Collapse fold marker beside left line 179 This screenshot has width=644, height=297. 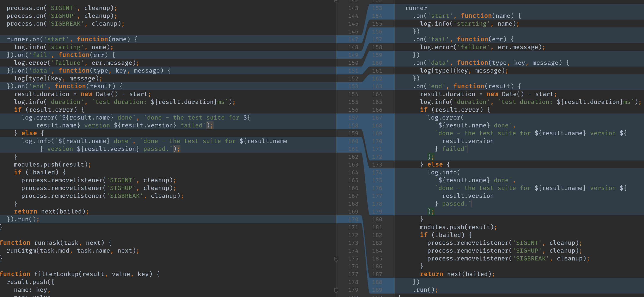(x=336, y=290)
